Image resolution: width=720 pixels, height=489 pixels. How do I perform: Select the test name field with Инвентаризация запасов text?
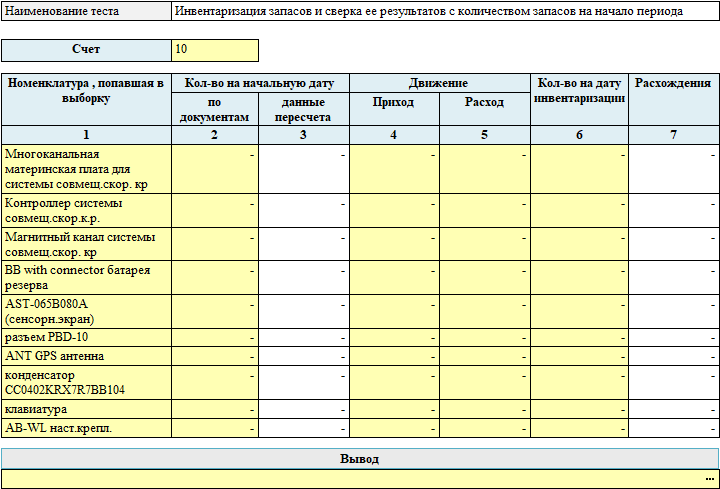coord(444,12)
